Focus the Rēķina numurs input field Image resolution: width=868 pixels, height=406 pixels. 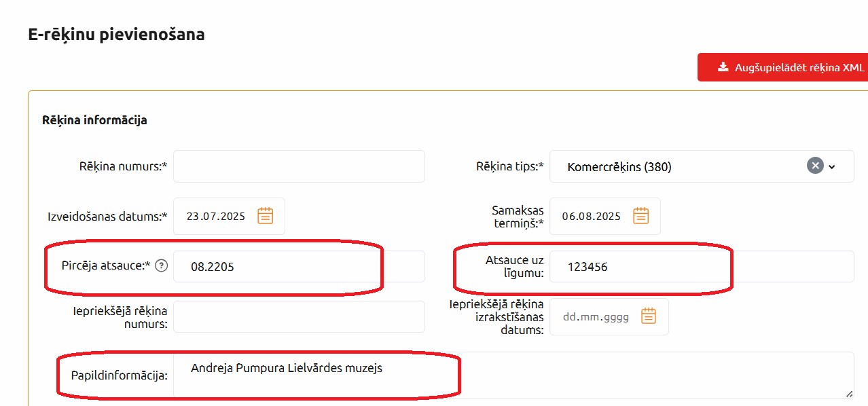299,166
